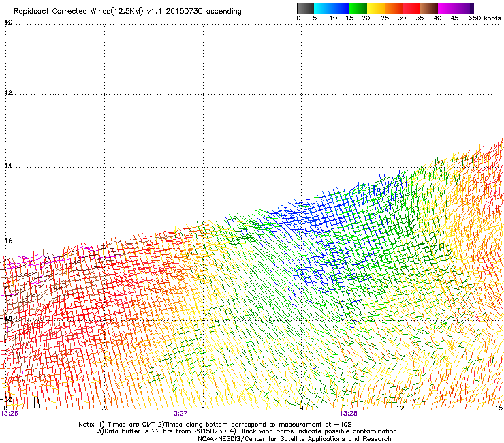Click the longitude label '12' on bottom axis
Screen dimensions: 504x443
400,408
